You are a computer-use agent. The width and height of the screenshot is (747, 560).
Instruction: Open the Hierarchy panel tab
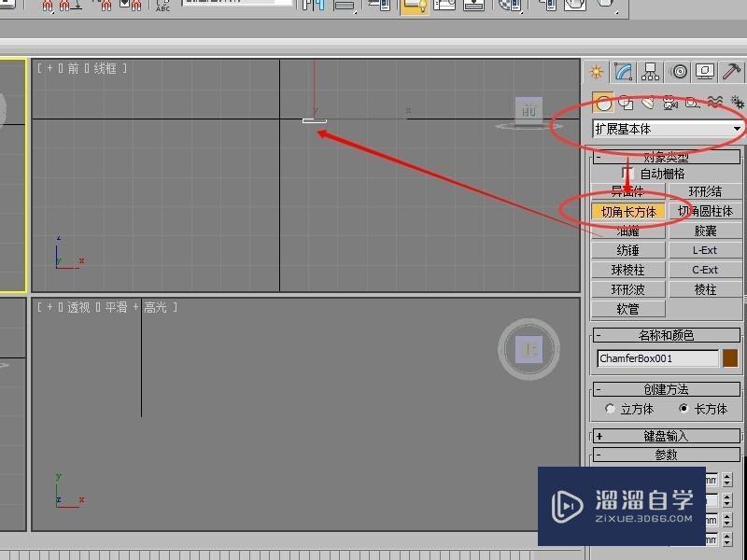650,72
